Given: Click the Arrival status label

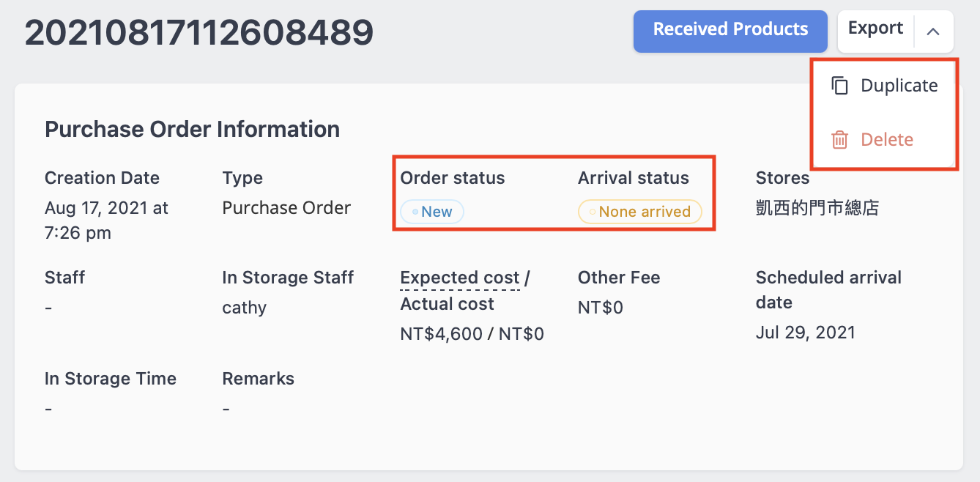Looking at the screenshot, I should point(634,178).
